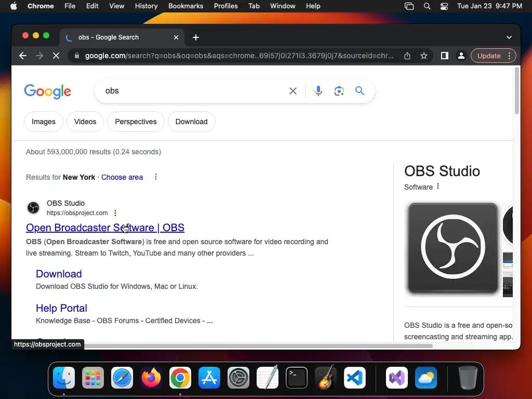The image size is (532, 399).
Task: Open System Settings from the dock
Action: point(238,378)
